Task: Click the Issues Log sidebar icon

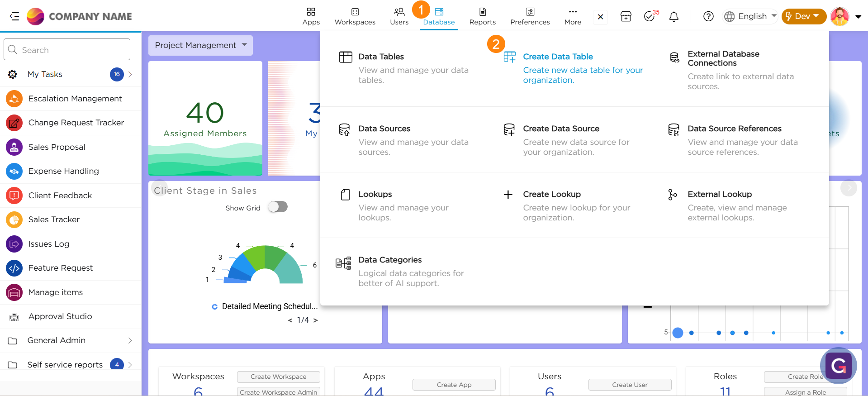Action: [14, 244]
